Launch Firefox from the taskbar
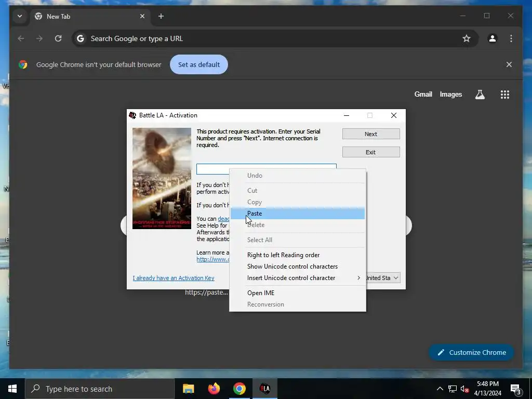Image resolution: width=532 pixels, height=399 pixels. [214, 389]
